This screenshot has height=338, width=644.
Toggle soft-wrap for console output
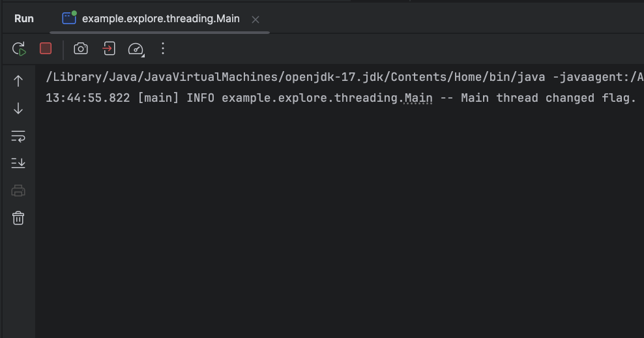click(x=18, y=136)
